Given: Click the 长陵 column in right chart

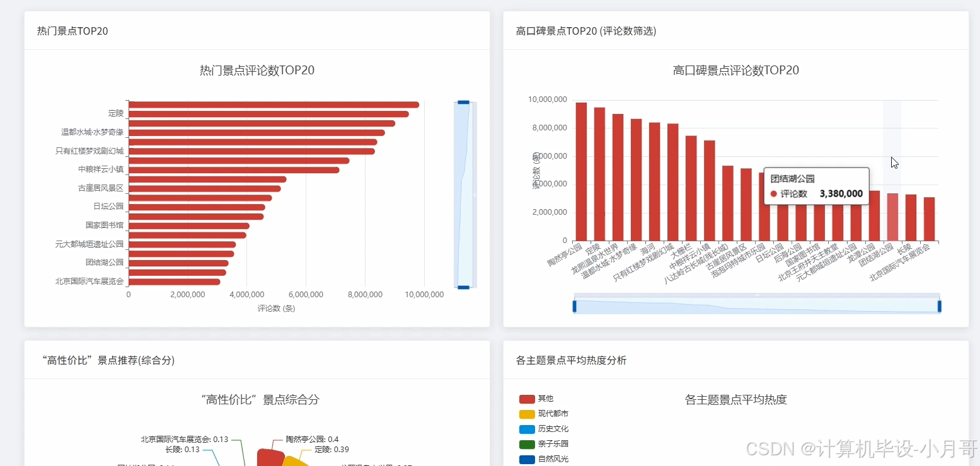Looking at the screenshot, I should 911,217.
